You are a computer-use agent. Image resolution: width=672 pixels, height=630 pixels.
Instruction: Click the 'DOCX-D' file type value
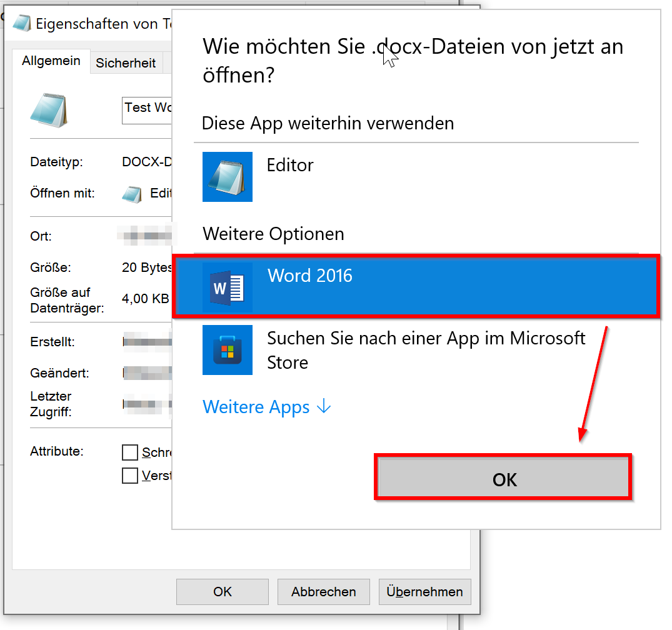[146, 162]
